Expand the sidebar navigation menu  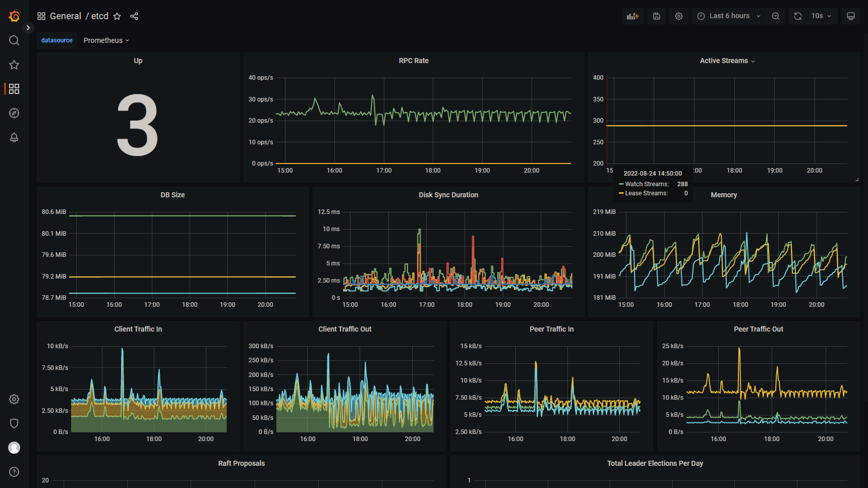pyautogui.click(x=28, y=28)
